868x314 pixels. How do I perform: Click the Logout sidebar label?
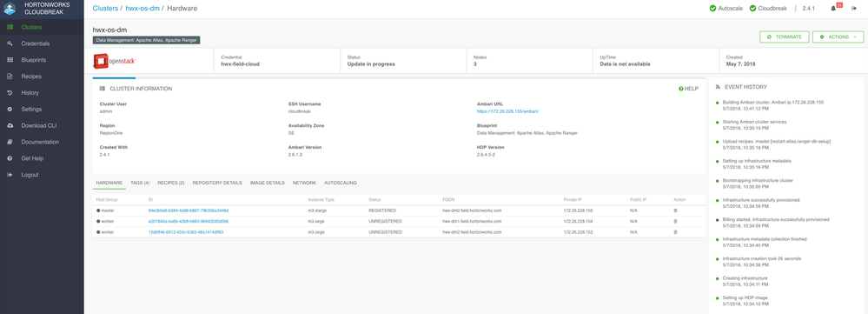[30, 175]
